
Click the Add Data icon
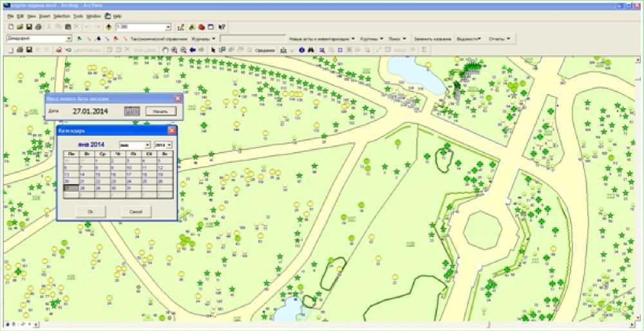(x=109, y=27)
